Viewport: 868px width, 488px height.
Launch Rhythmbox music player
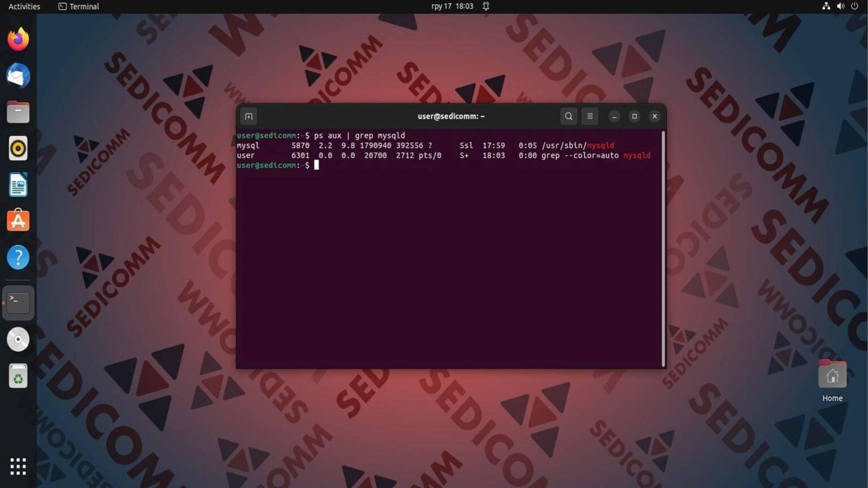click(x=18, y=148)
